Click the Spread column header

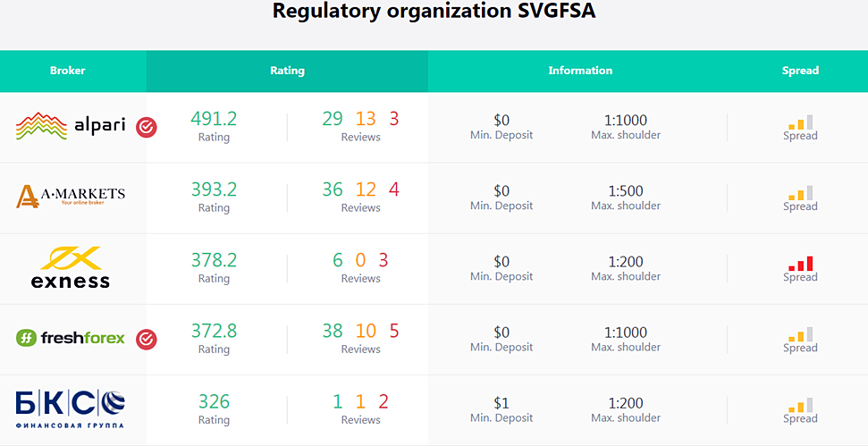coord(800,71)
